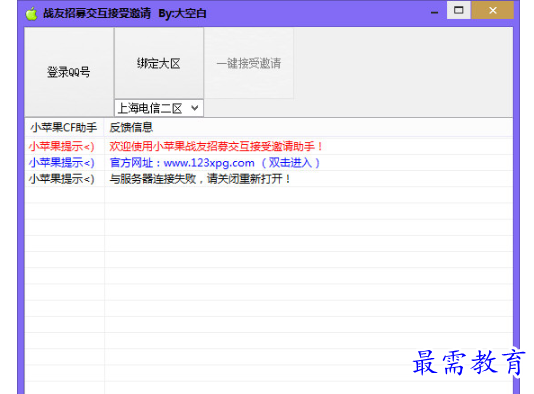Click the 登录QQ号 button

(x=69, y=72)
